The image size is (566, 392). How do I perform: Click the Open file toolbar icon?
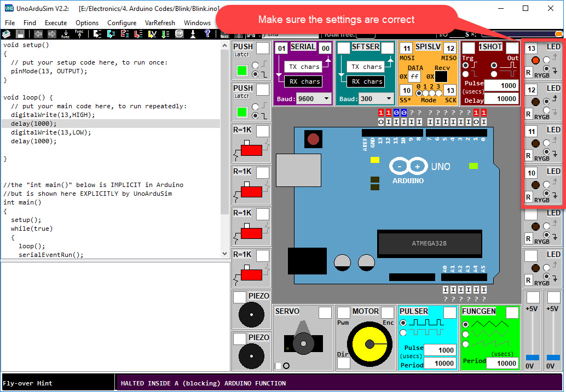pos(5,34)
